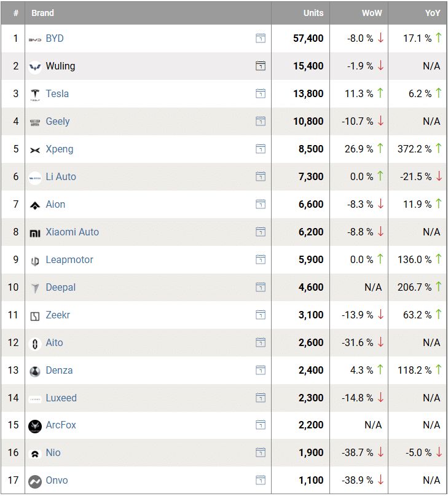The image size is (448, 496).
Task: Click the Xiaomi Auto logo icon
Action: pos(35,232)
